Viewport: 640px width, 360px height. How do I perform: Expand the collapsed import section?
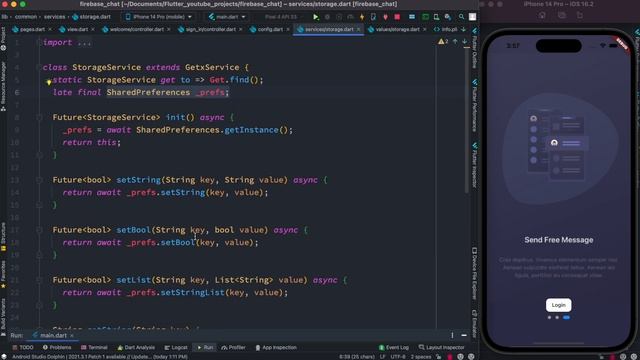click(84, 42)
